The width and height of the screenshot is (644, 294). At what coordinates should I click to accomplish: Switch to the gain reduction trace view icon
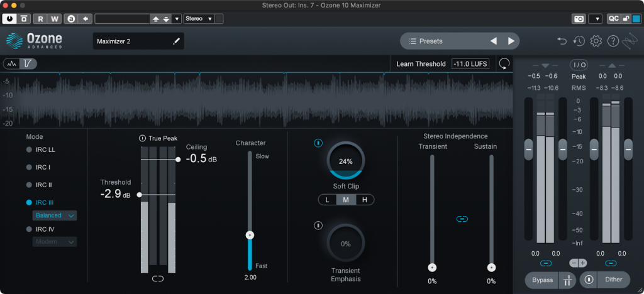click(x=28, y=64)
